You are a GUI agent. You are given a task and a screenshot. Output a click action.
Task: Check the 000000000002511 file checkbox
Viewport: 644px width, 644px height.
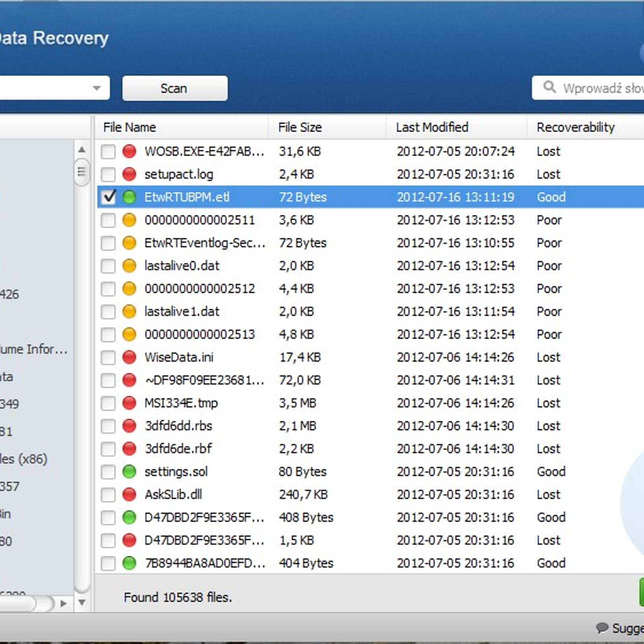pos(108,220)
